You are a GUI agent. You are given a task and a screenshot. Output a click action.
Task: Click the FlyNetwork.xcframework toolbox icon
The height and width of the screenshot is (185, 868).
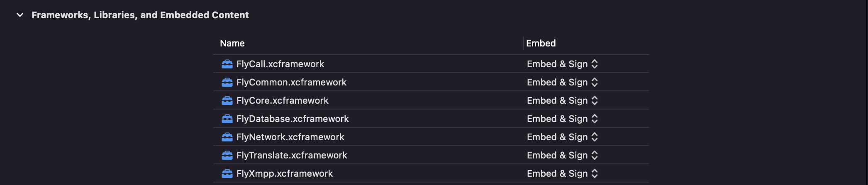[x=227, y=137]
